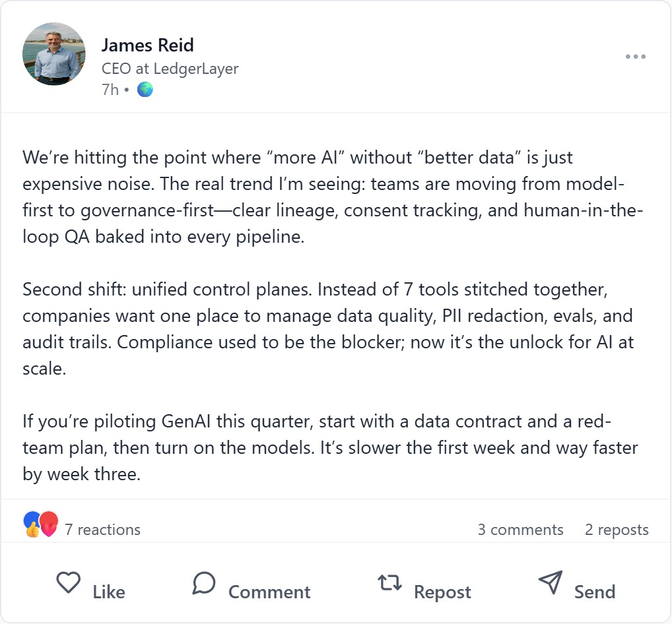This screenshot has height=624, width=672.
Task: Open James Reid's profile via name
Action: (x=147, y=46)
